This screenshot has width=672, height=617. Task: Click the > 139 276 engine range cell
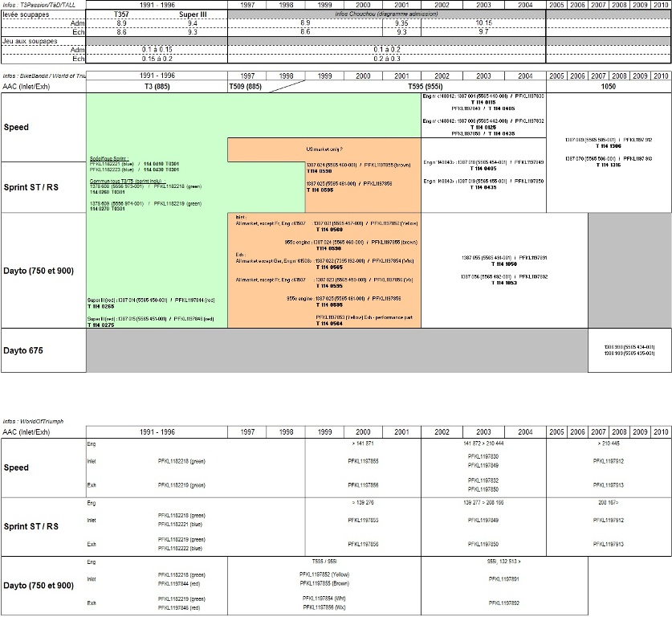pyautogui.click(x=363, y=501)
